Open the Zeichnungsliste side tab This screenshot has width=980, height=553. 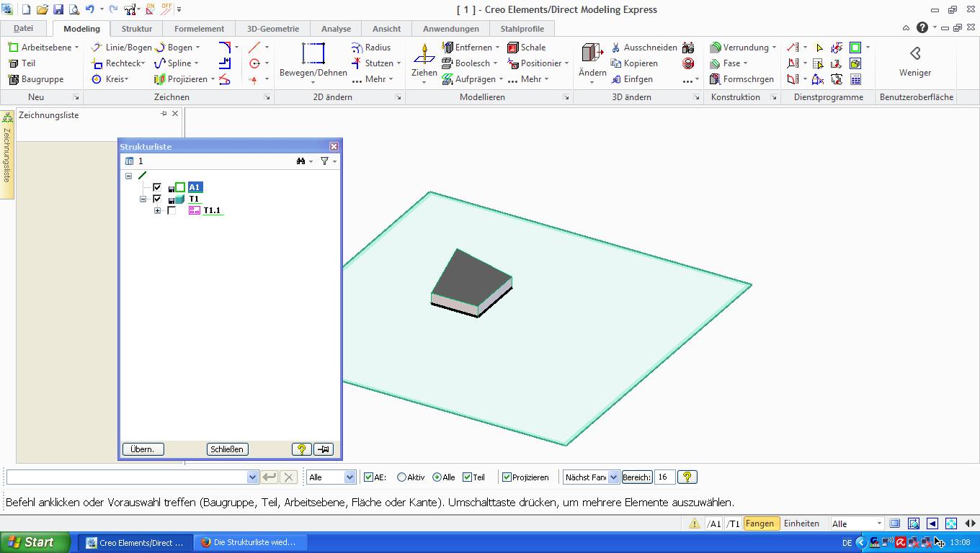[x=7, y=154]
